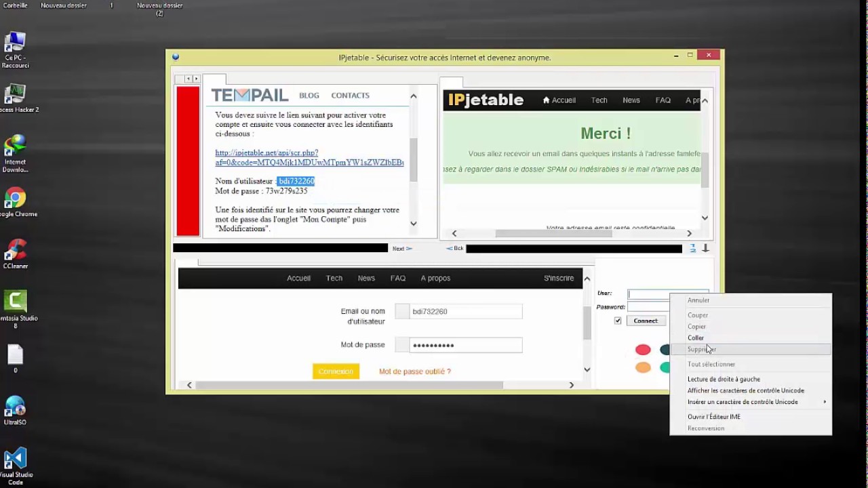The height and width of the screenshot is (488, 868).
Task: Choose Supprimer in the context menu
Action: (750, 349)
